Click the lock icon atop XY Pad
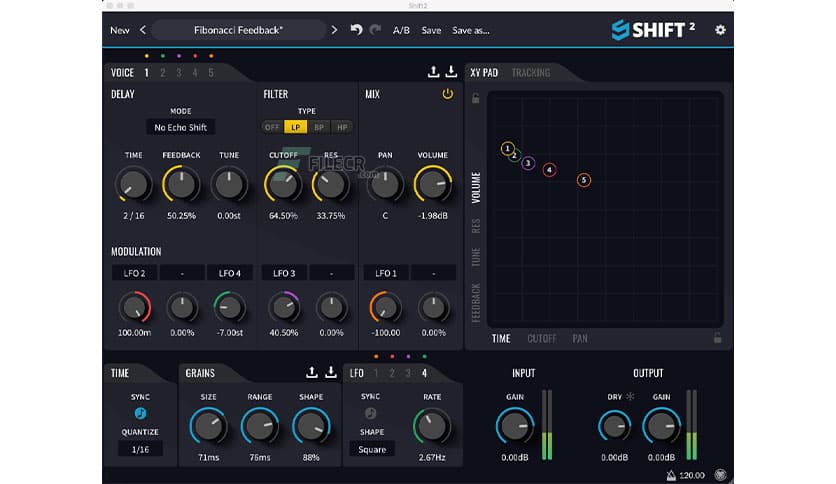 coord(476,98)
